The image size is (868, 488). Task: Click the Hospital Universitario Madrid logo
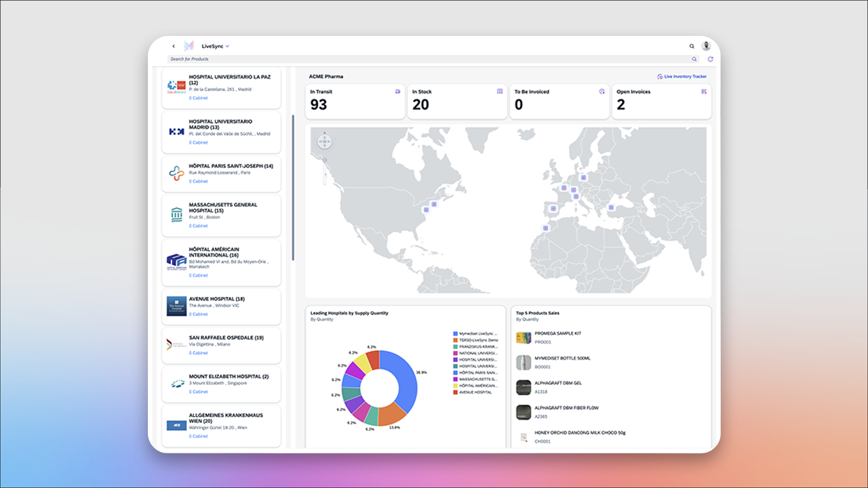[176, 131]
